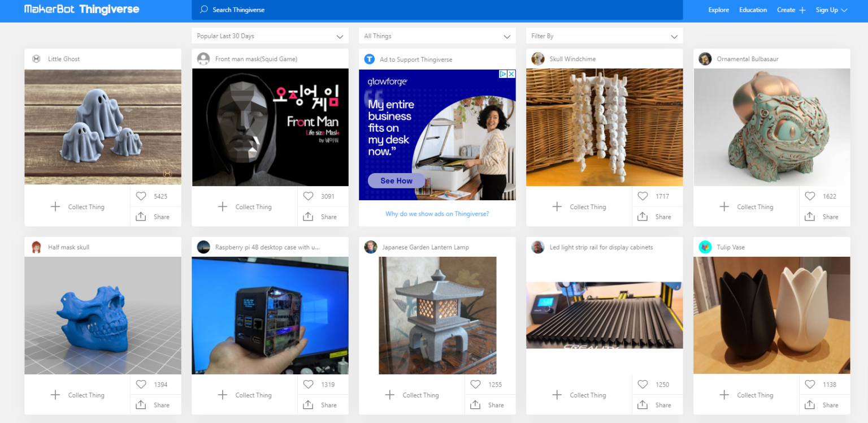Open the link explaining why ads are shown
The height and width of the screenshot is (423, 868).
point(437,213)
